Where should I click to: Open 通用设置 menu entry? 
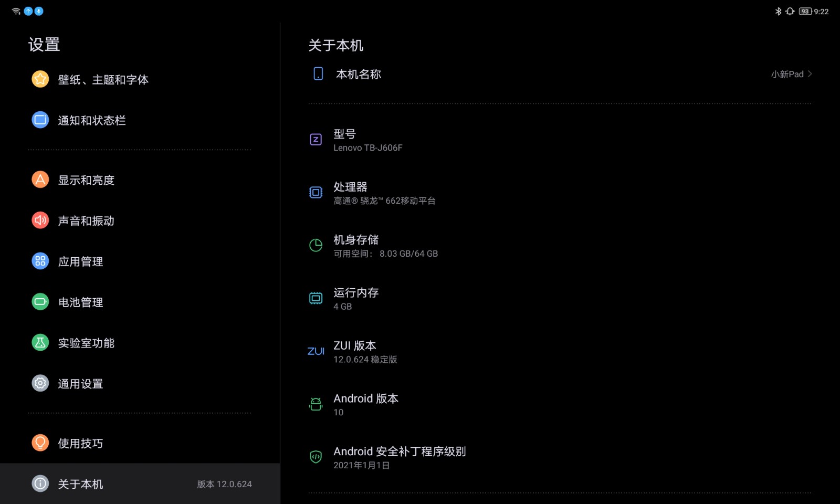(x=140, y=384)
